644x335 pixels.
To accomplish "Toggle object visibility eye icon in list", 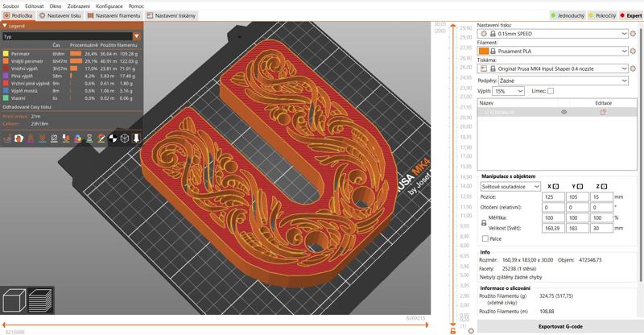I will click(x=563, y=112).
